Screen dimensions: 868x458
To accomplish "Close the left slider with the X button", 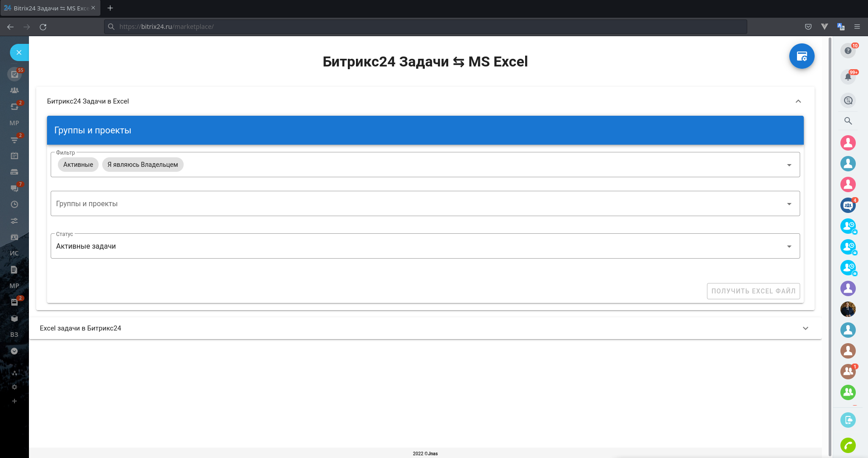I will (19, 52).
